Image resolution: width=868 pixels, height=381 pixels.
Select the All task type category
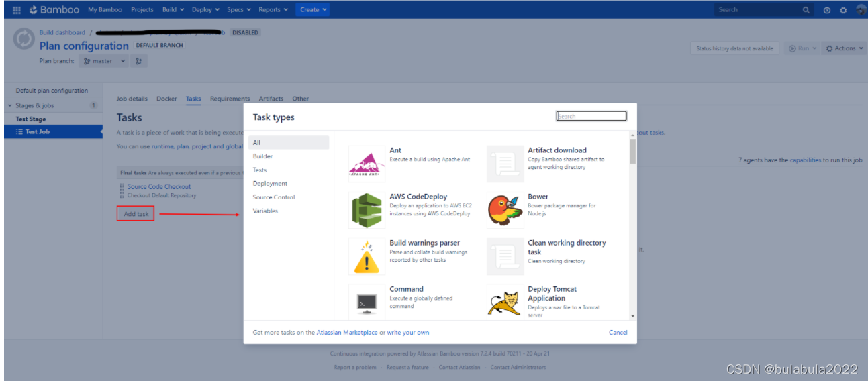point(289,142)
